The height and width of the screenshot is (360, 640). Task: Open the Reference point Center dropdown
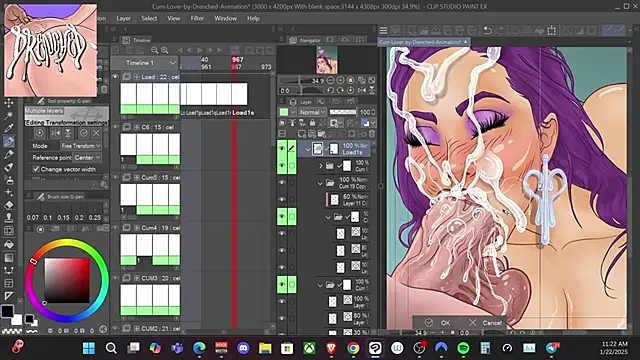coord(87,158)
